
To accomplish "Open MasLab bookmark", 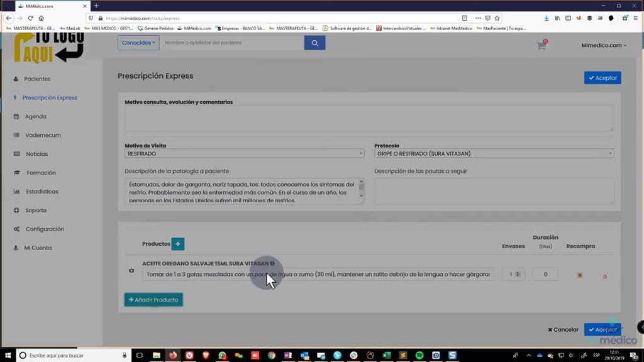I will point(70,28).
